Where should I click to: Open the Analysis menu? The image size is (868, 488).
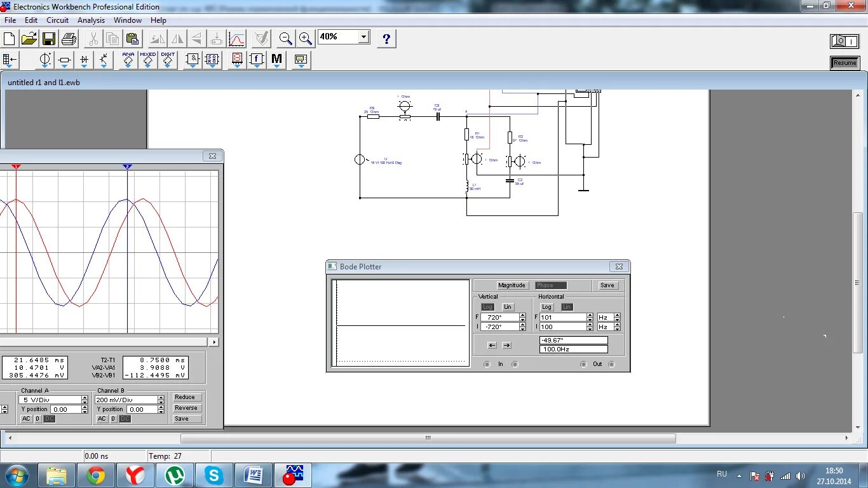pos(91,20)
